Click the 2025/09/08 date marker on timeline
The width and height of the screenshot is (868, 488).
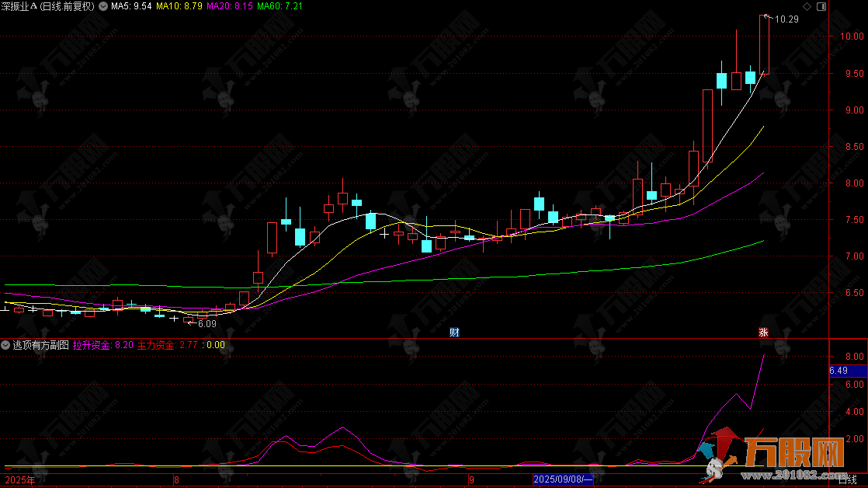point(563,480)
